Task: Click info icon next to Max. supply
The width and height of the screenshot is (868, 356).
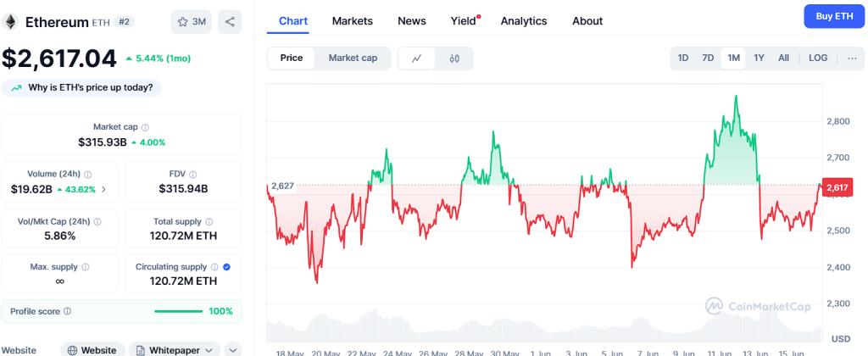Action: (86, 267)
